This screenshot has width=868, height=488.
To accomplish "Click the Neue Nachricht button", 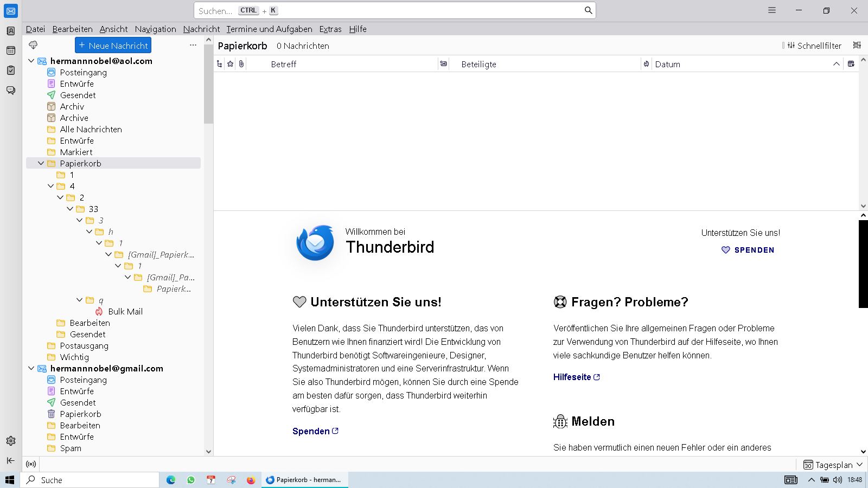I will tap(113, 46).
